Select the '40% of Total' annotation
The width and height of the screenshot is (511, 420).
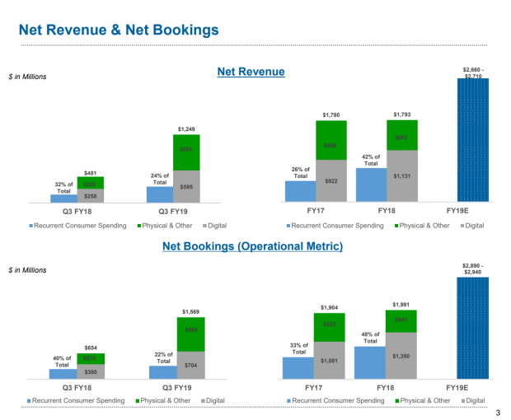[62, 362]
